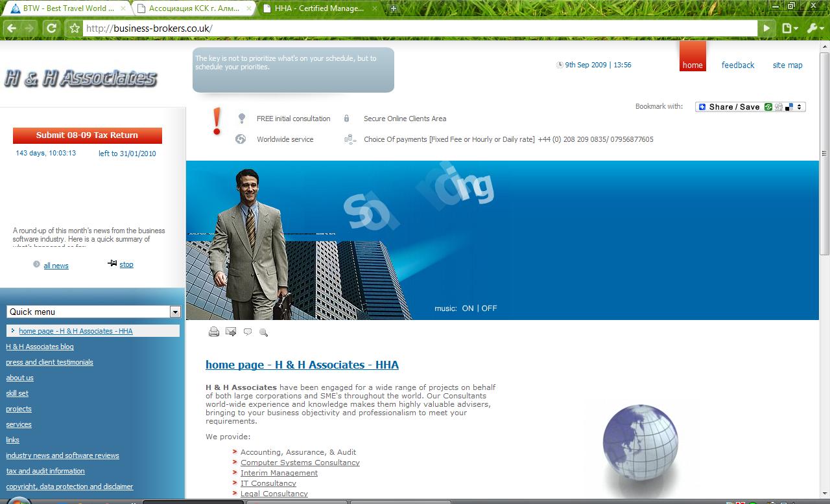Screen dimensions: 830x504
Task: Click the bookmarks star icon in address bar
Action: click(x=74, y=28)
